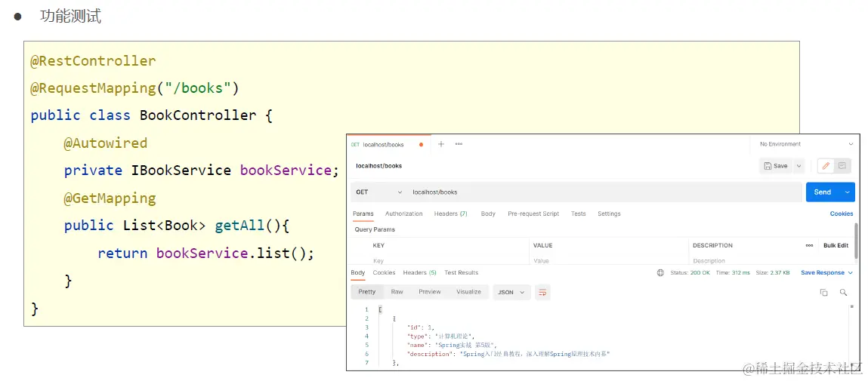Click the URL field showing localhost/books

tap(604, 192)
